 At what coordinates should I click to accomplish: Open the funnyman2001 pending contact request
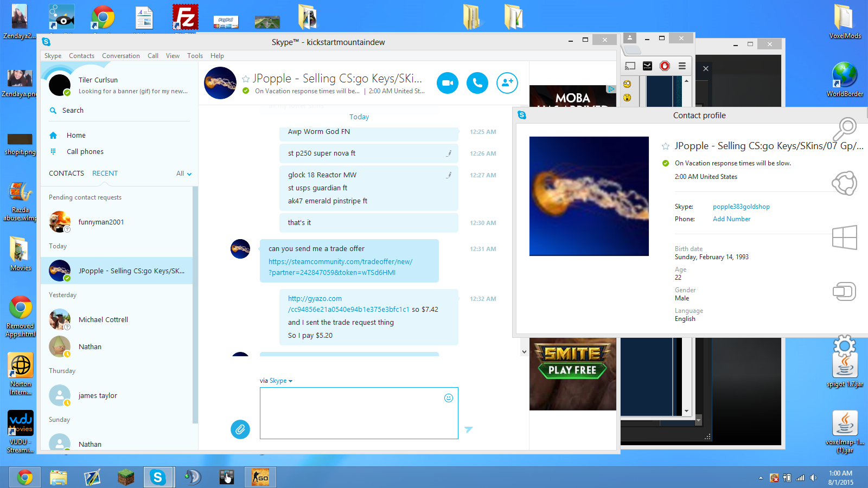117,222
